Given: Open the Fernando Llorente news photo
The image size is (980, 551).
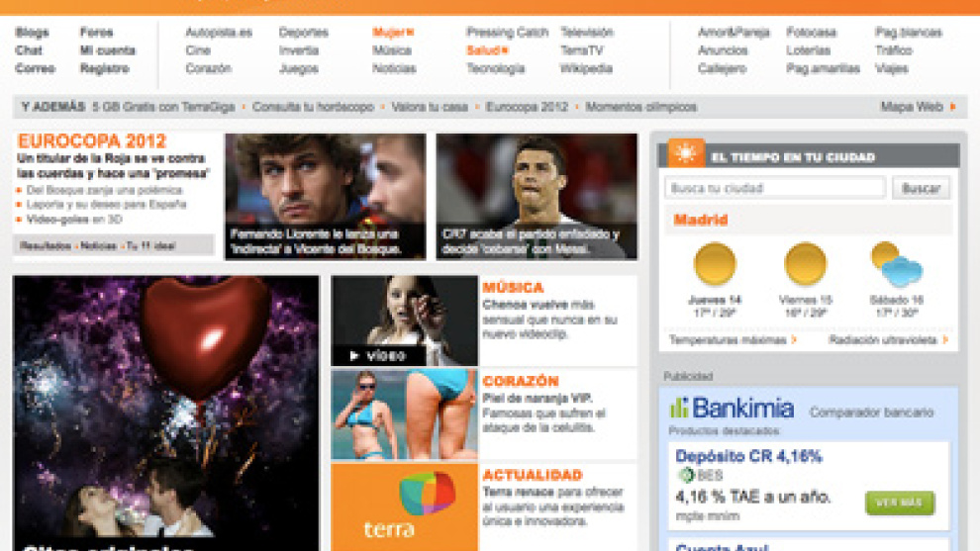Looking at the screenshot, I should click(x=325, y=196).
